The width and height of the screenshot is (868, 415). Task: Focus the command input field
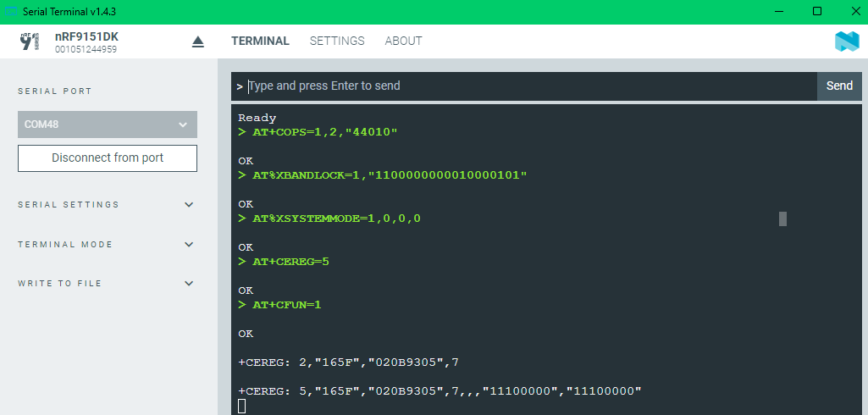[532, 86]
